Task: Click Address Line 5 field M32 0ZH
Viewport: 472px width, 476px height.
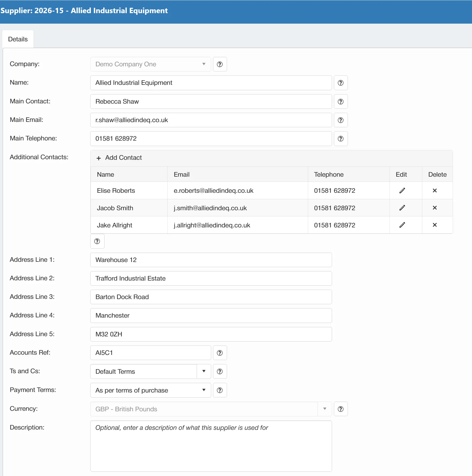Action: point(211,334)
